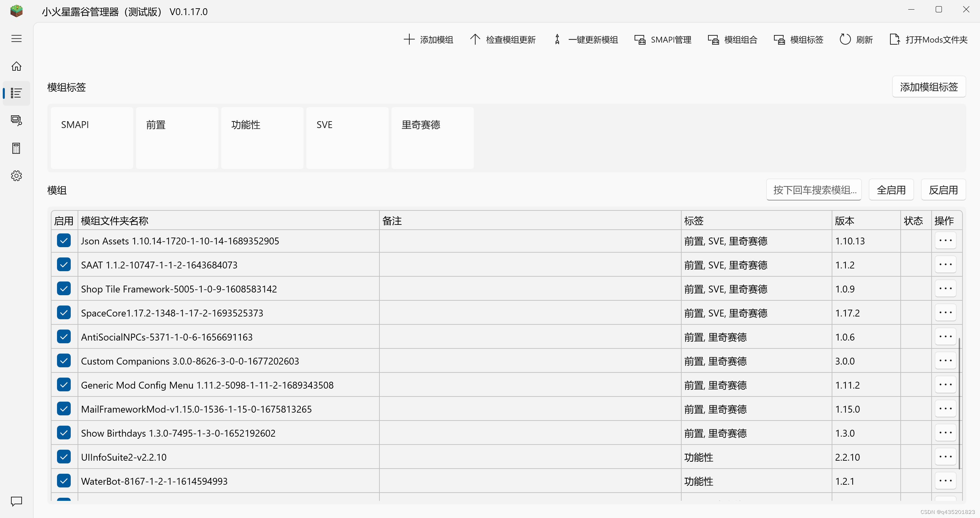Uncheck the Json Assets mod checkbox
The image size is (980, 518).
(64, 241)
